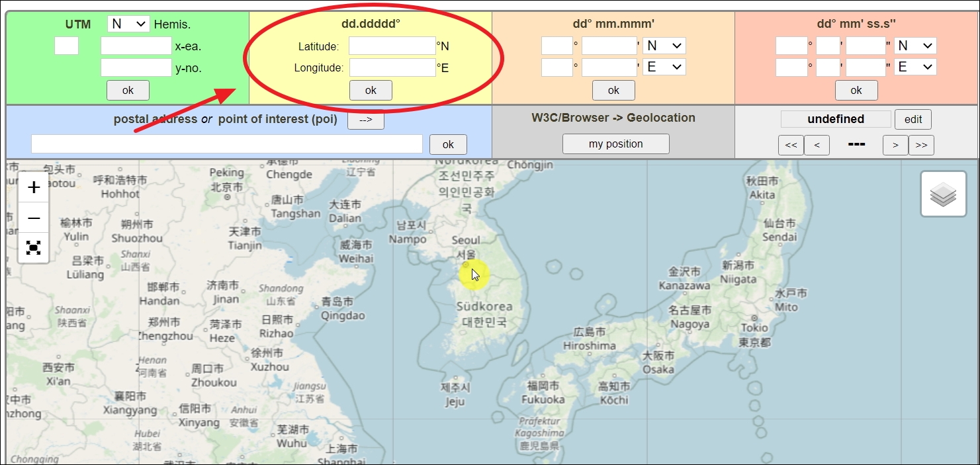The width and height of the screenshot is (980, 465).
Task: Click latitude degrees field in dd° mm.mmm' panel
Action: (x=557, y=46)
